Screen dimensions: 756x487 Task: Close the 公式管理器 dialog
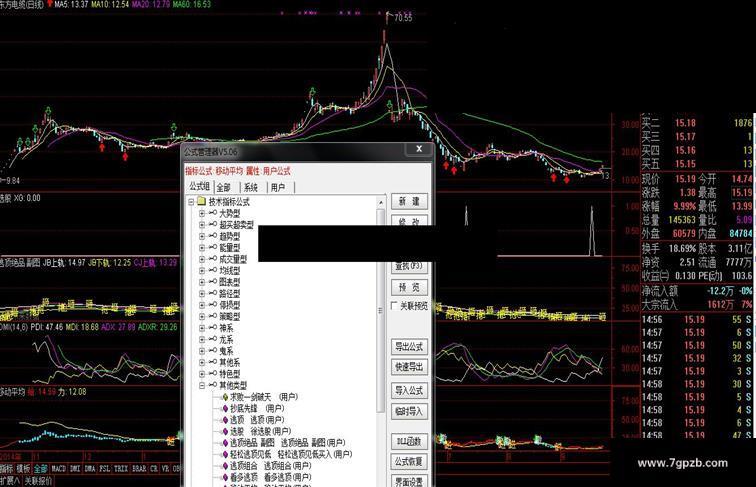coord(418,149)
